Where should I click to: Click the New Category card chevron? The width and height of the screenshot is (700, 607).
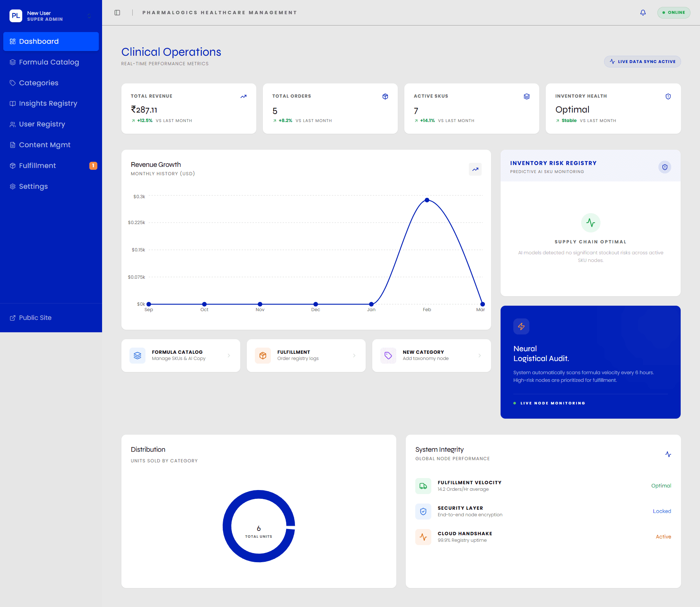click(x=480, y=356)
